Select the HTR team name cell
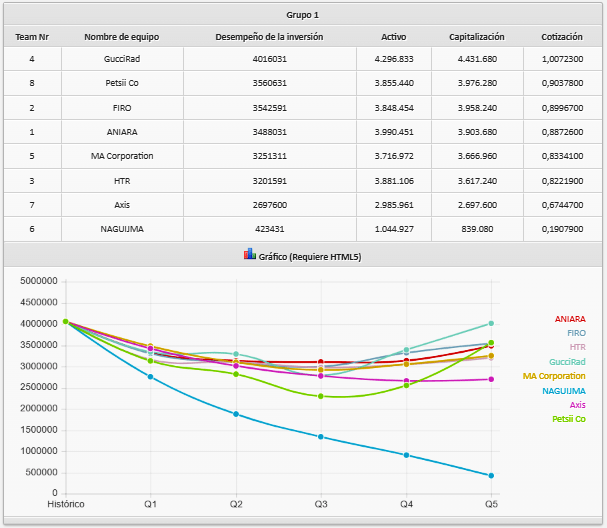607x528 pixels. pyautogui.click(x=122, y=181)
